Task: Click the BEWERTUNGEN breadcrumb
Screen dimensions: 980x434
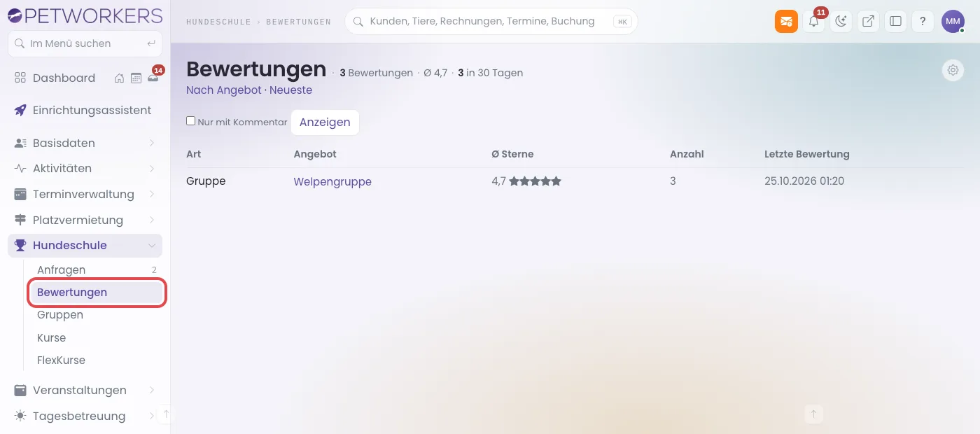Action: point(299,22)
